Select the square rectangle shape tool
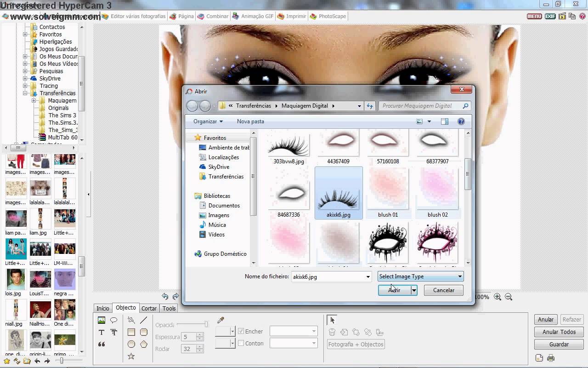This screenshot has height=368, width=588. pyautogui.click(x=131, y=332)
